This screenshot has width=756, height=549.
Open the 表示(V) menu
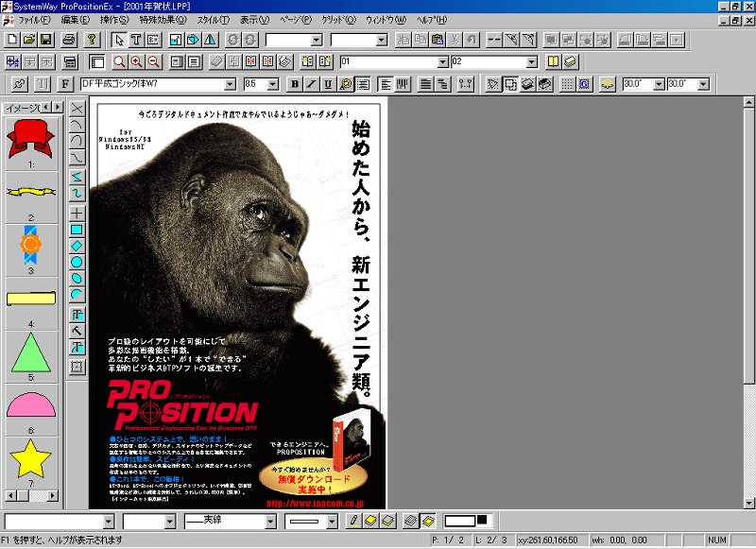254,20
